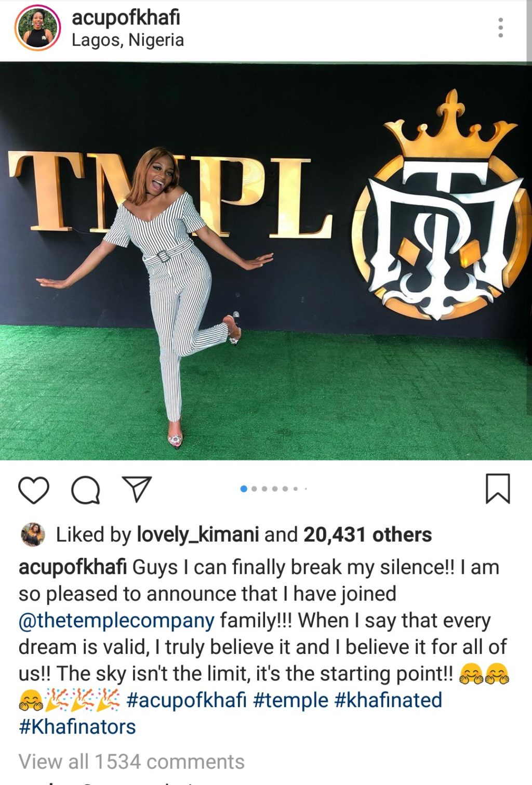Open #khafinated hashtag
Screen dimensions: 532x785
pyautogui.click(x=388, y=700)
